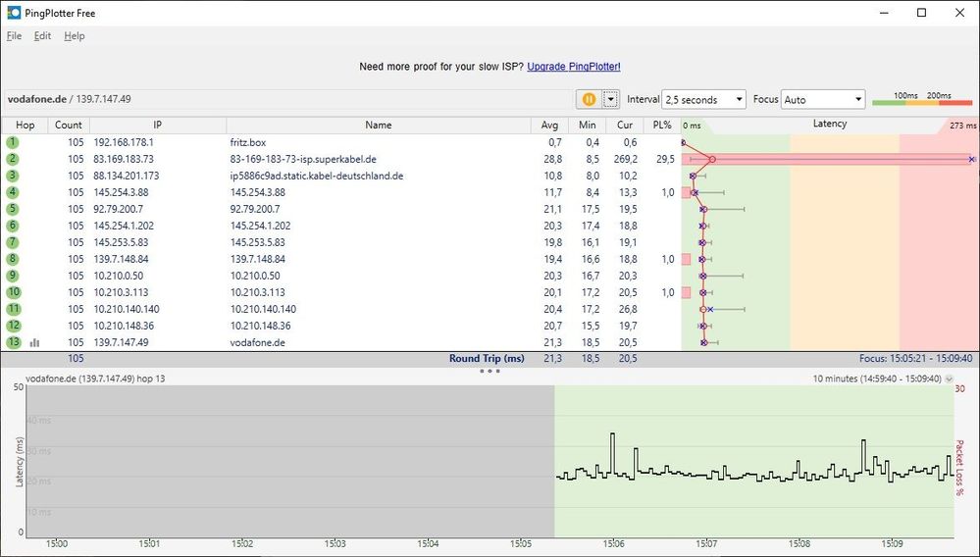Click IP cell 88.134.201.173
This screenshot has width=980, height=557.
pyautogui.click(x=127, y=176)
